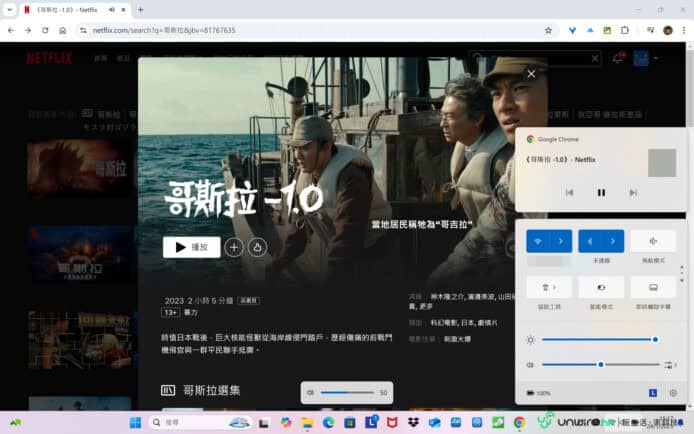This screenshot has width=694, height=434.
Task: Open the Chrome three-dot menu
Action: [684, 31]
